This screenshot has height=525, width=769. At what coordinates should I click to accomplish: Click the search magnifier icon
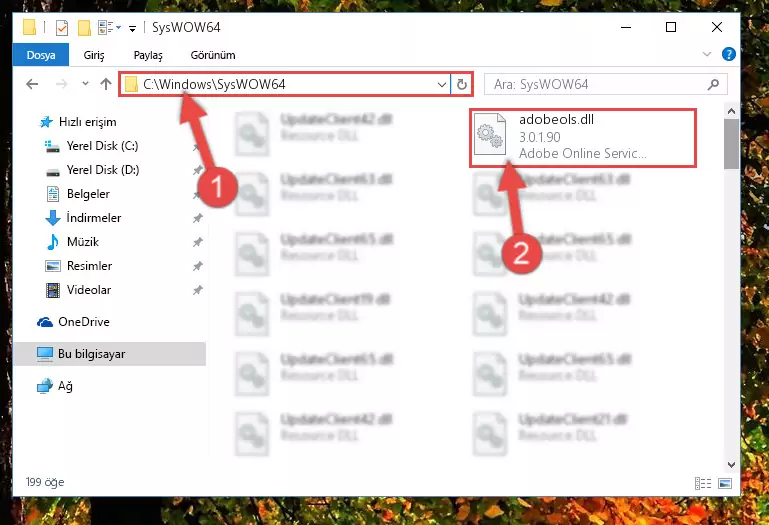click(x=713, y=84)
